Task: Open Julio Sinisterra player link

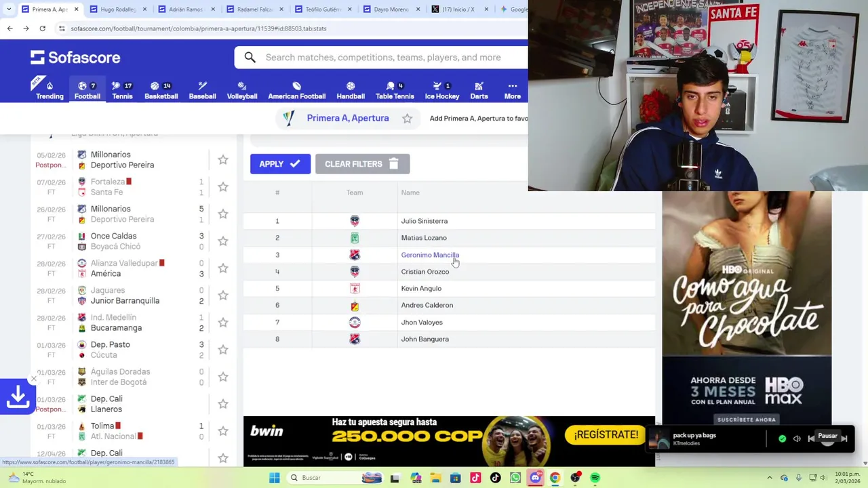Action: click(x=424, y=221)
